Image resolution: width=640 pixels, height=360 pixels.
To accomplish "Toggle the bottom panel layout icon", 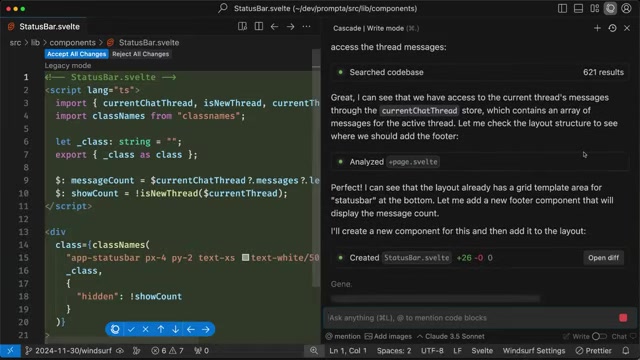I will (578, 8).
